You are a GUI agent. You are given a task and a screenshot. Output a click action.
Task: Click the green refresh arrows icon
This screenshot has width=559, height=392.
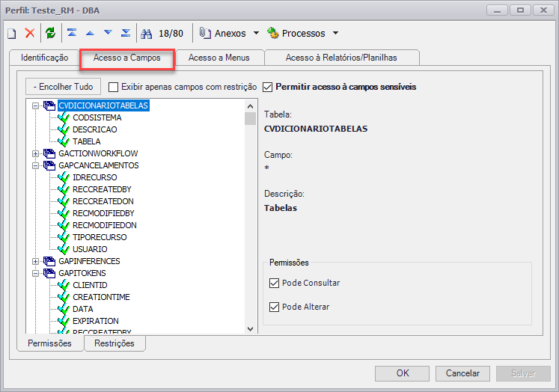pos(51,33)
